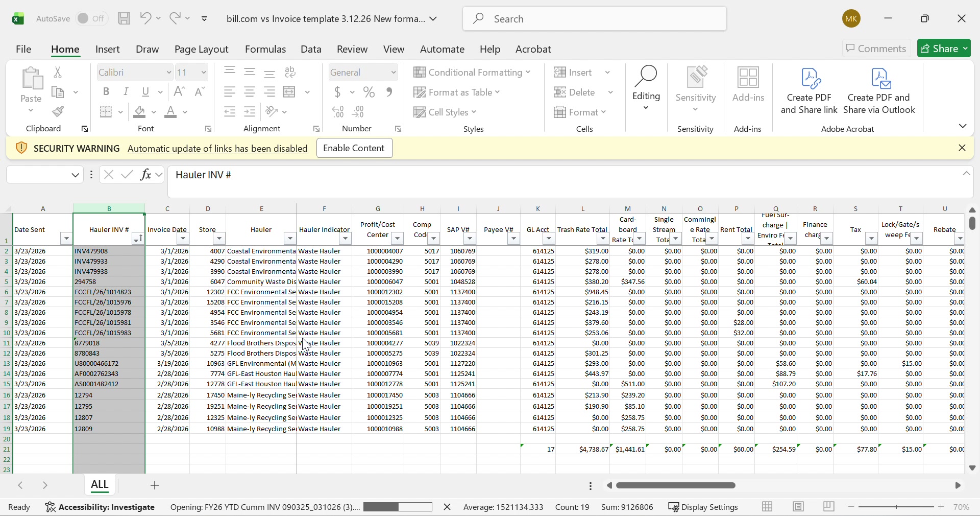Screen dimensions: 980x516
Task: Expand the font name Calibri dropdown
Action: 168,73
